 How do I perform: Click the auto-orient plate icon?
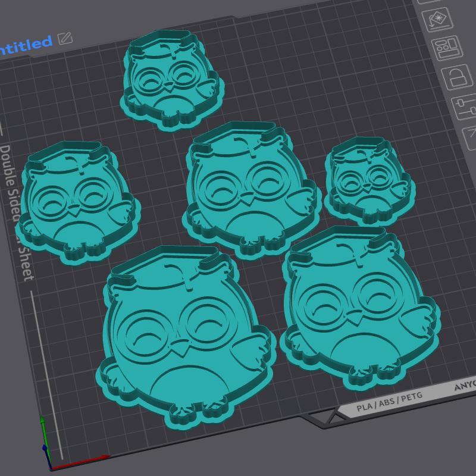(437, 19)
